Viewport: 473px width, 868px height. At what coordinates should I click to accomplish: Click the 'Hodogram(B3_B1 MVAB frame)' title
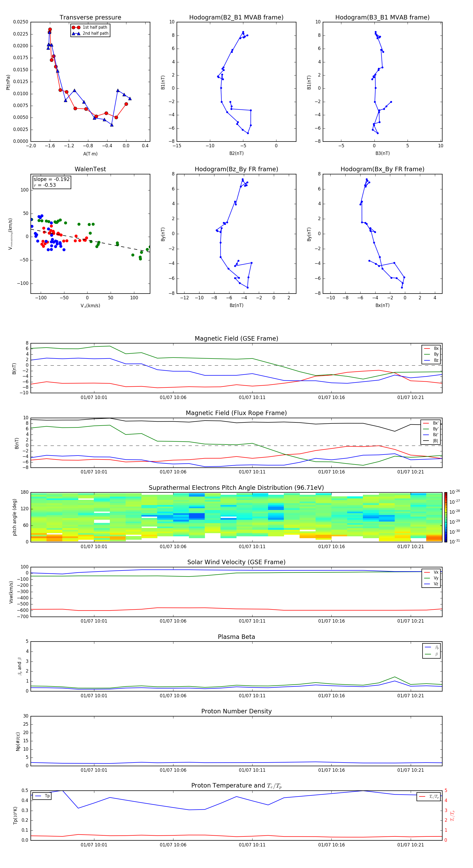382,18
